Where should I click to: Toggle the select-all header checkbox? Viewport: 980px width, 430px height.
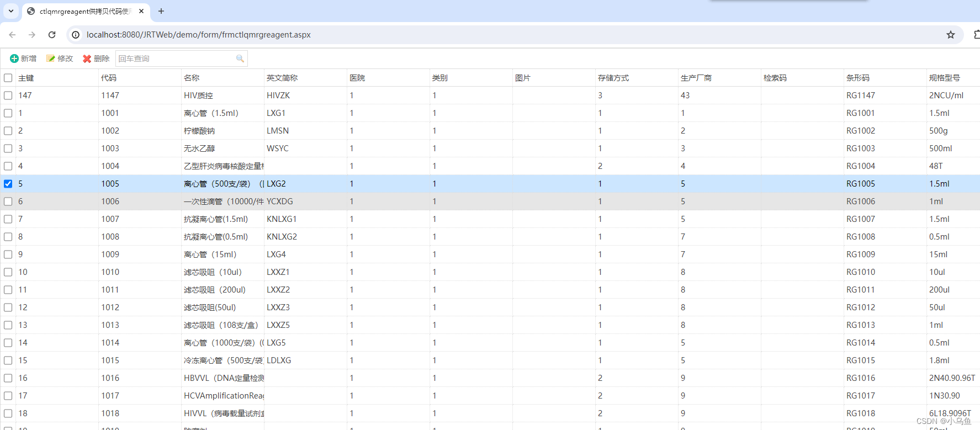coord(8,78)
